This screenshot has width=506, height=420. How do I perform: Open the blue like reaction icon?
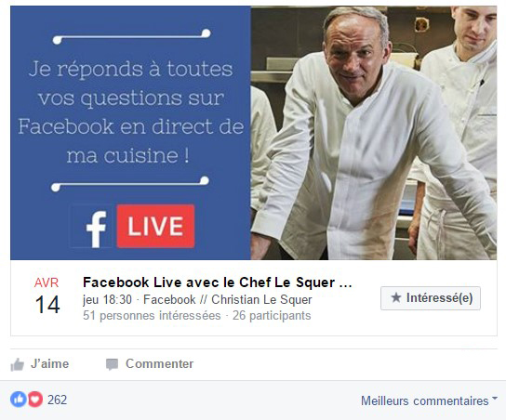(x=19, y=400)
